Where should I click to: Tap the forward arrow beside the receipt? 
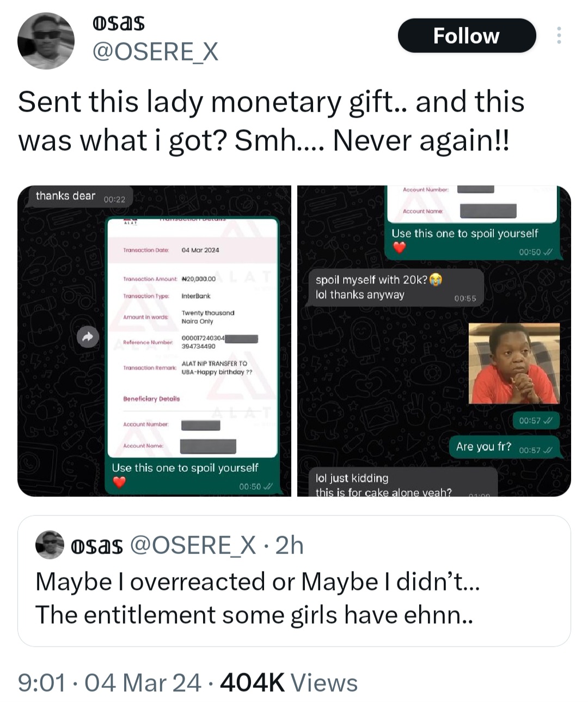[87, 337]
